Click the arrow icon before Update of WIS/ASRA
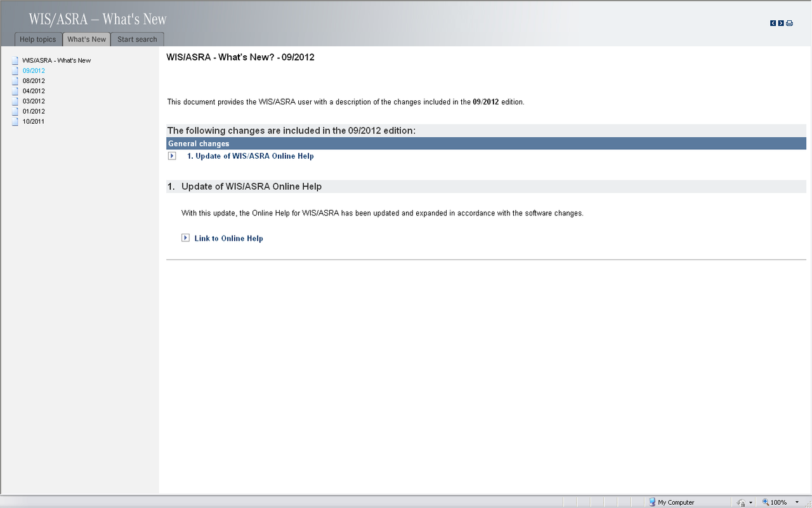 point(172,156)
